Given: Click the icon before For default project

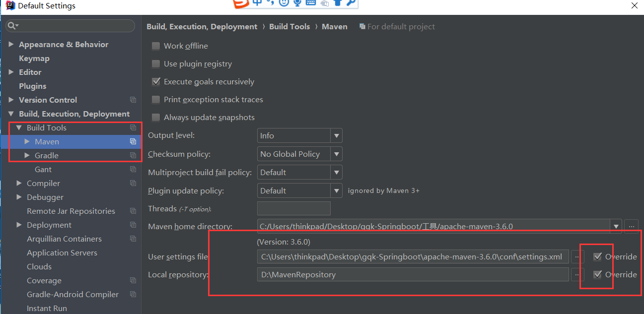Looking at the screenshot, I should [x=362, y=27].
